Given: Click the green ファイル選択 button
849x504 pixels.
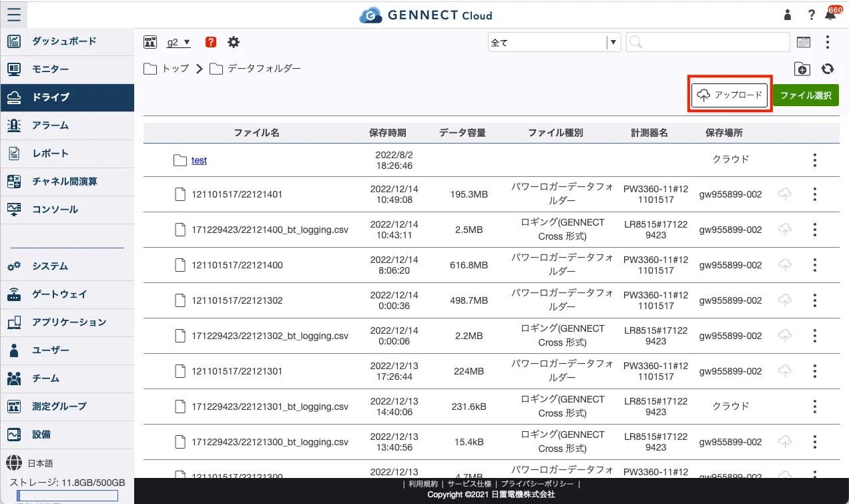Looking at the screenshot, I should tap(806, 95).
